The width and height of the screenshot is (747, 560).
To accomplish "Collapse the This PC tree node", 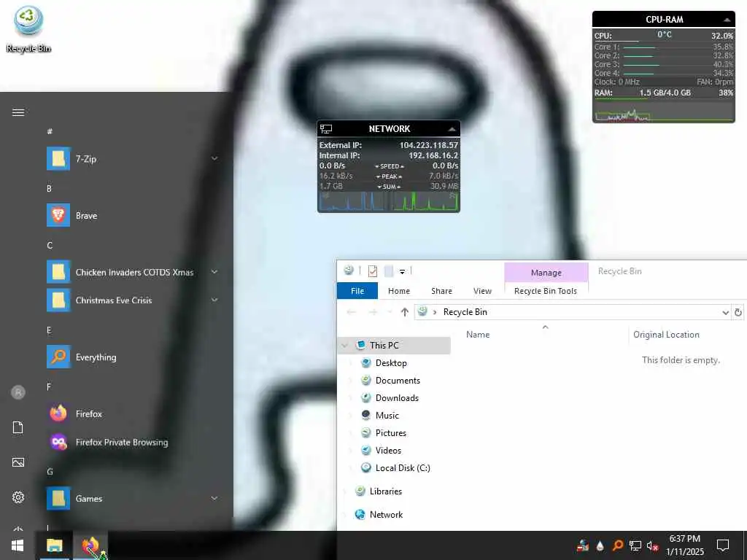I will (345, 345).
